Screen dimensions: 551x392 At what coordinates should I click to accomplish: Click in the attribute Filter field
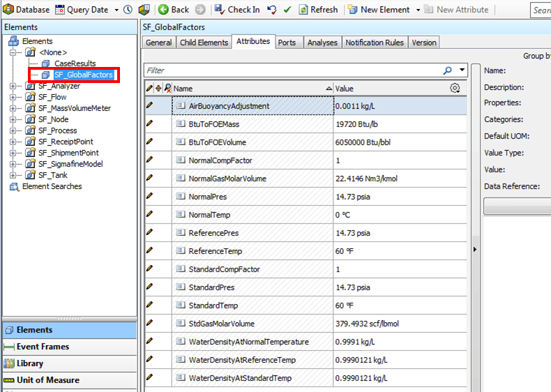(x=292, y=70)
